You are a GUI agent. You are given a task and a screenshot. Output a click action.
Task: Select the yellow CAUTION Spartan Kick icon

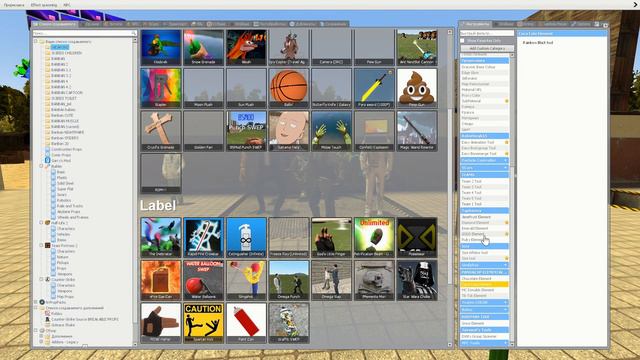coord(203,322)
